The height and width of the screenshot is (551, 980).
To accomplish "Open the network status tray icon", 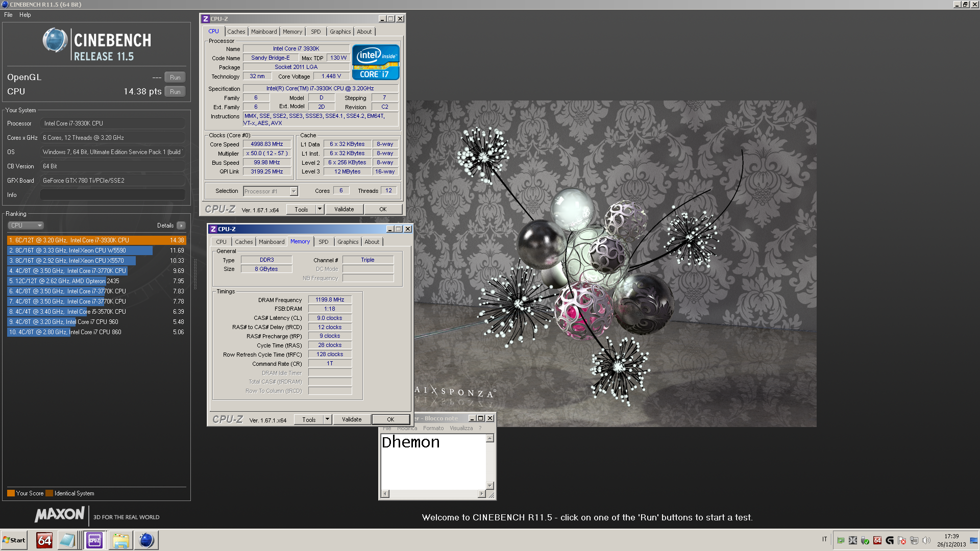I will 914,540.
